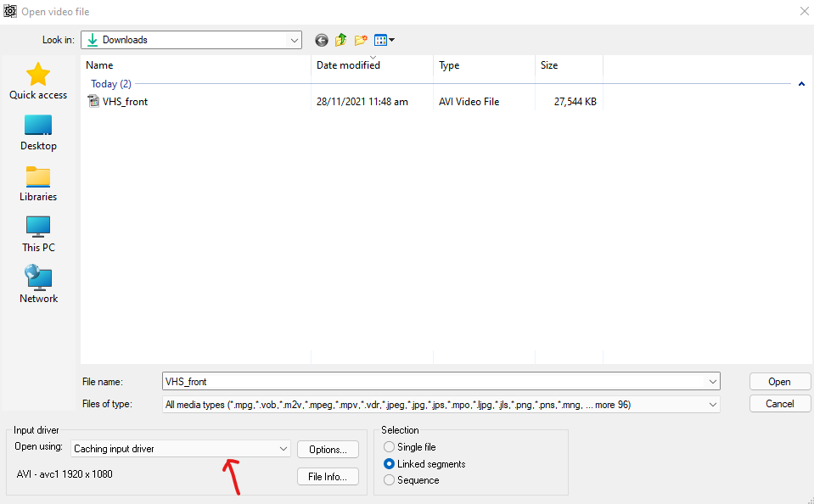Open Libraries in sidebar

pyautogui.click(x=38, y=184)
